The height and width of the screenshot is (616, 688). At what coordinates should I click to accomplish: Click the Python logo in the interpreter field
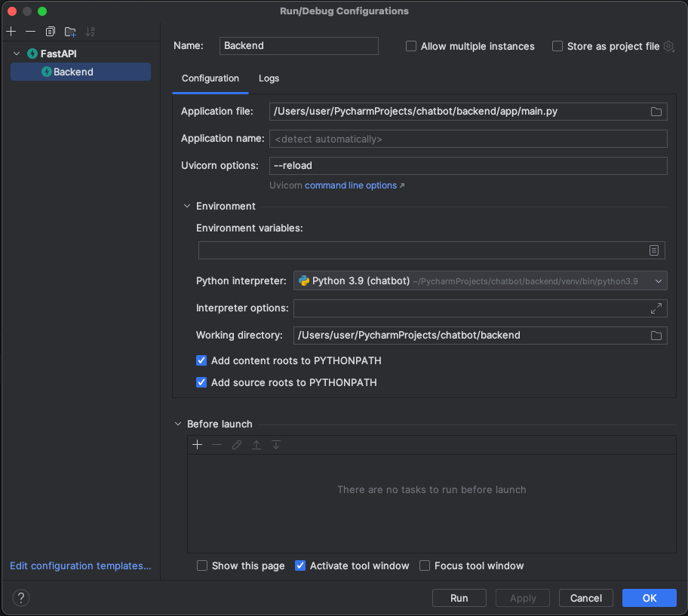tap(303, 280)
